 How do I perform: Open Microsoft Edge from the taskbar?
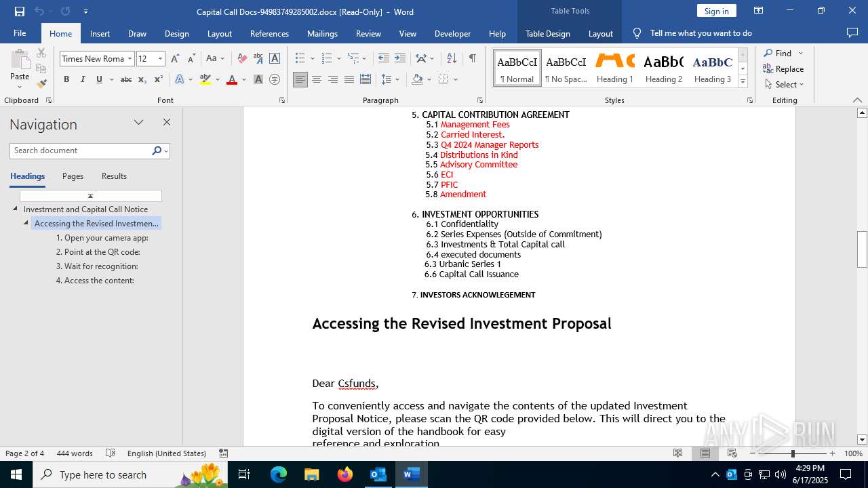click(x=279, y=474)
